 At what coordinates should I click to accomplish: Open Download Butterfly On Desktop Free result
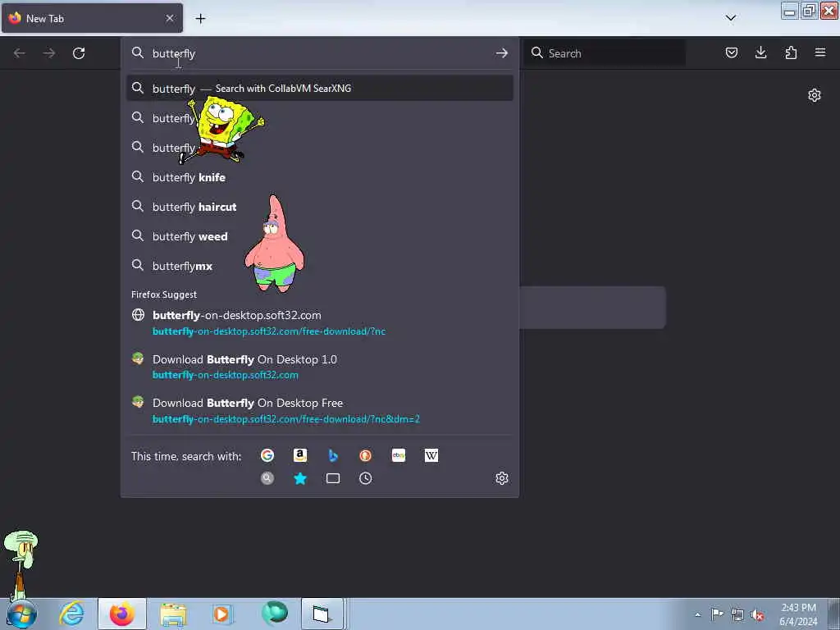[x=319, y=410]
